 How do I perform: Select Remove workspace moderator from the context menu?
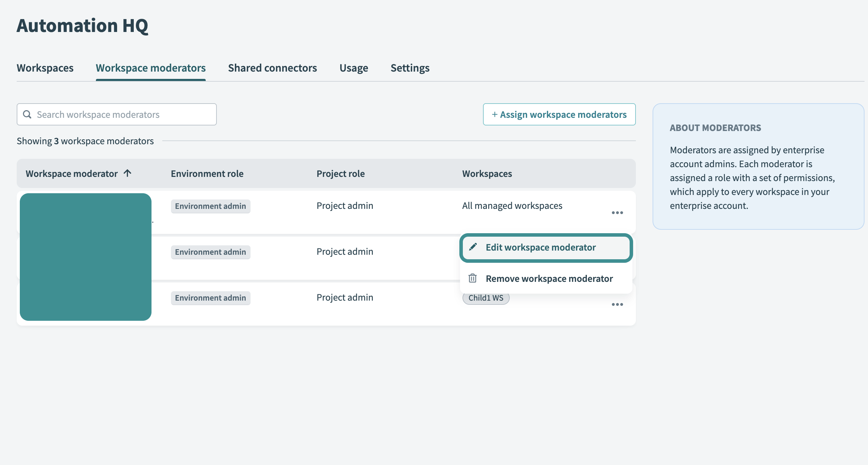(549, 278)
